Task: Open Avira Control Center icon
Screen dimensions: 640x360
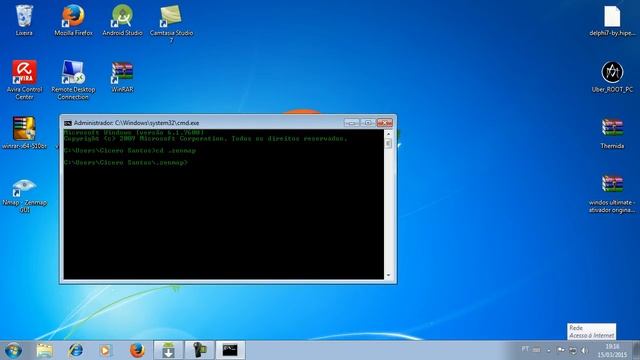Action: (x=24, y=80)
